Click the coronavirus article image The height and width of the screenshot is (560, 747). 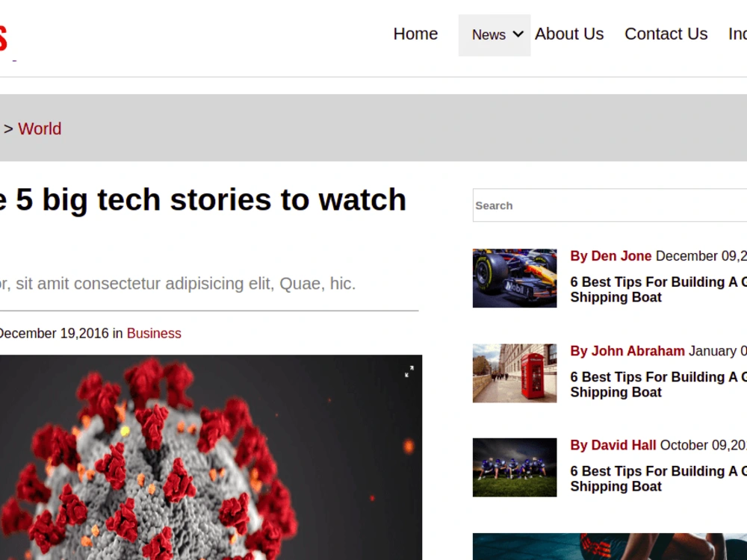click(211, 457)
